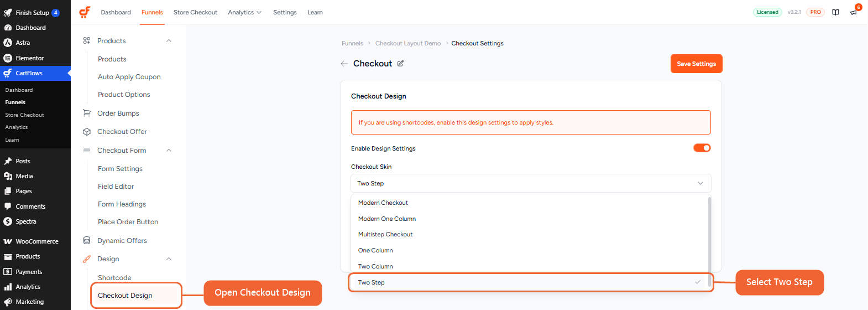Image resolution: width=868 pixels, height=310 pixels.
Task: Click the Media sidebar icon
Action: (8, 176)
